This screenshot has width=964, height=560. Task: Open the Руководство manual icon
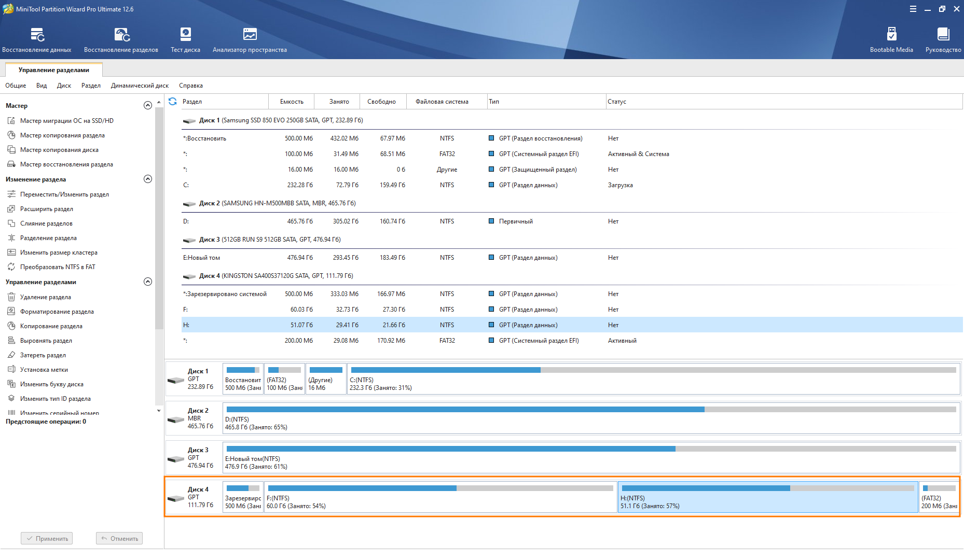(943, 35)
